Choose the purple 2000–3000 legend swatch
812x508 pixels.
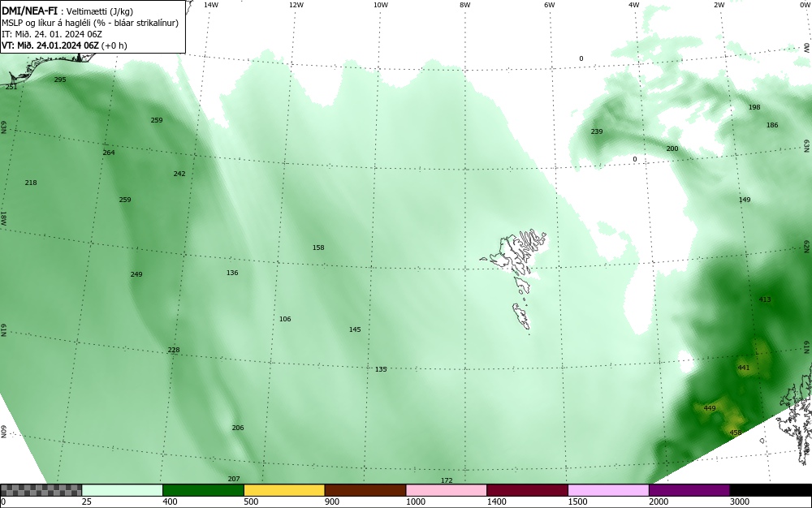tap(689, 490)
